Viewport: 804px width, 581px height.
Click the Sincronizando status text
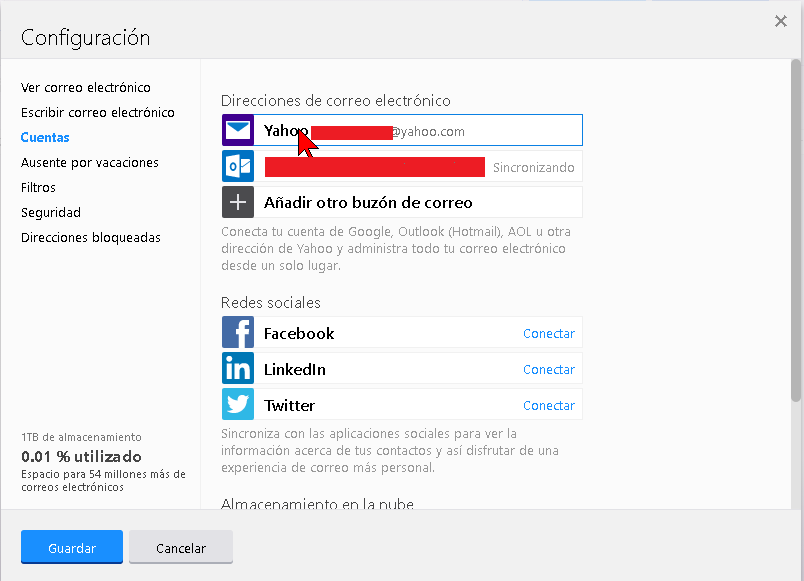tap(533, 168)
